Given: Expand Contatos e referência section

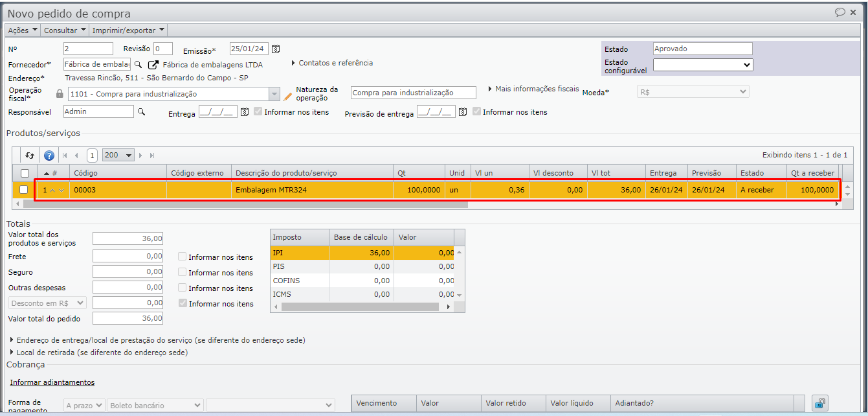Looking at the screenshot, I should point(332,63).
